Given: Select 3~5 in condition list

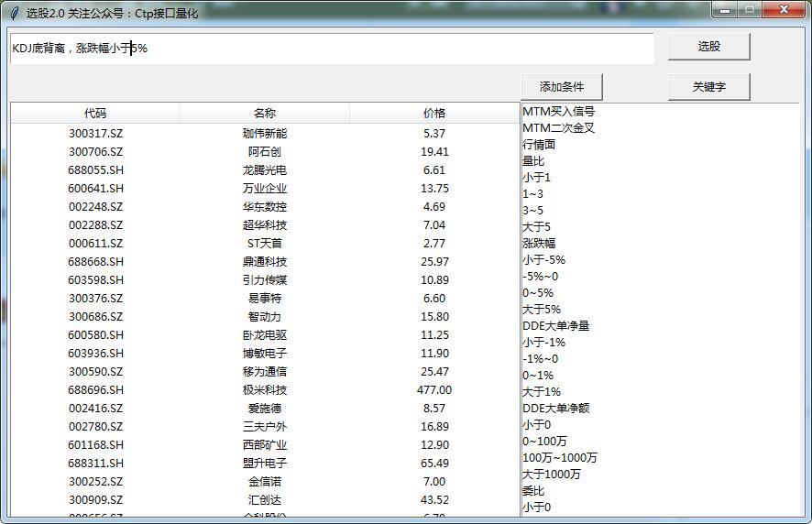Looking at the screenshot, I should pos(532,211).
